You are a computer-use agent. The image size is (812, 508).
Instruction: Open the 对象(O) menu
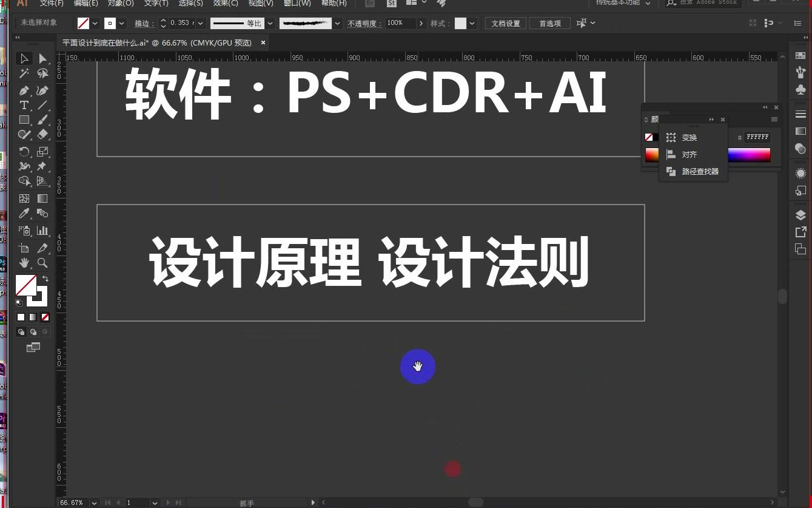coord(121,3)
